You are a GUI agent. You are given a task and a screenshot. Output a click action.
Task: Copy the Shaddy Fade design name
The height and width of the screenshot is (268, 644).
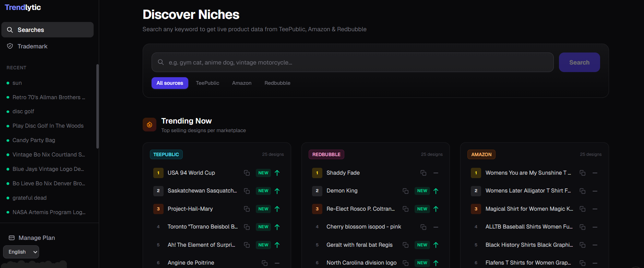[423, 173]
